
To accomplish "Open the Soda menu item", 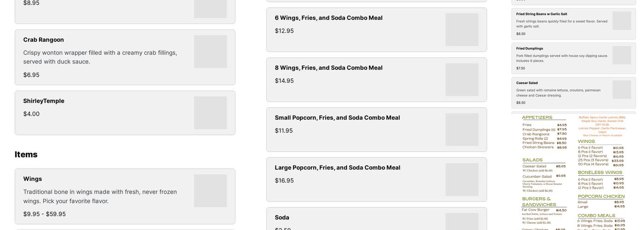I will [x=282, y=218].
